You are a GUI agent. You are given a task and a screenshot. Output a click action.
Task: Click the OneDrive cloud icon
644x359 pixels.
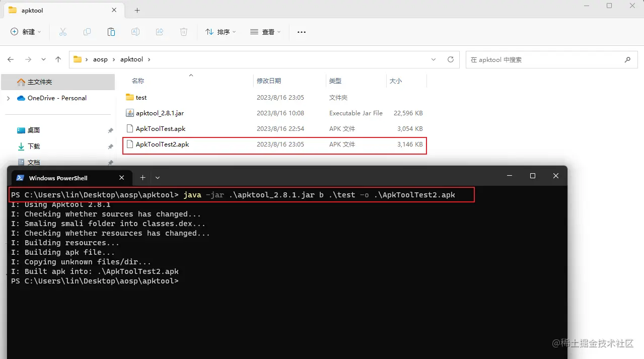[21, 98]
